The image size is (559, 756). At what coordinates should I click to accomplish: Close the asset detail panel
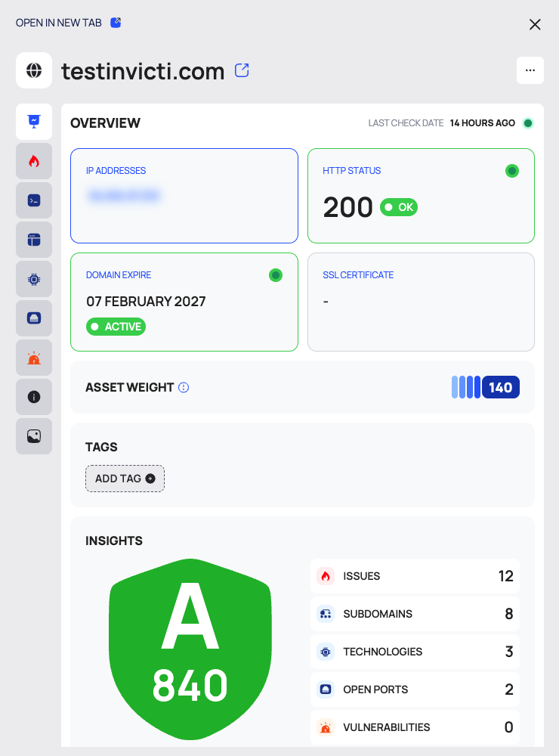(x=535, y=25)
